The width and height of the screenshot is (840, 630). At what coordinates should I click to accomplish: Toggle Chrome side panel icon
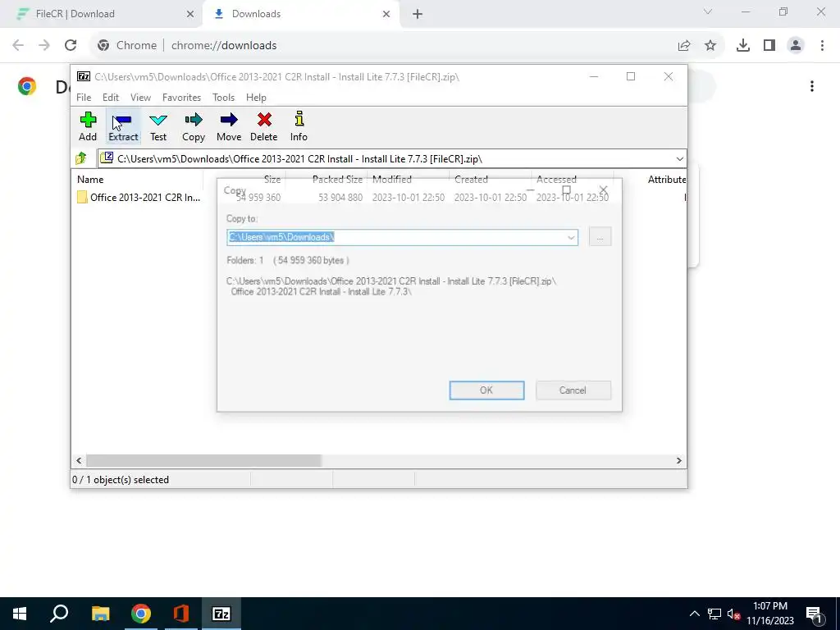tap(769, 46)
